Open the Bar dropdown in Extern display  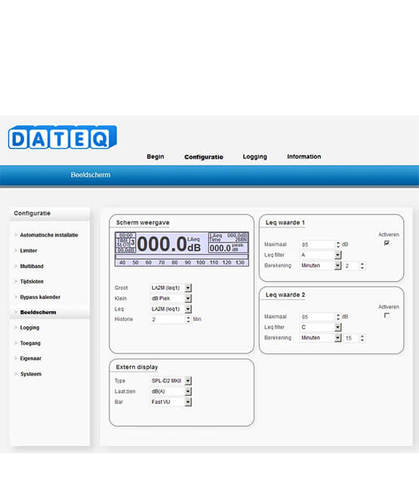click(x=188, y=402)
